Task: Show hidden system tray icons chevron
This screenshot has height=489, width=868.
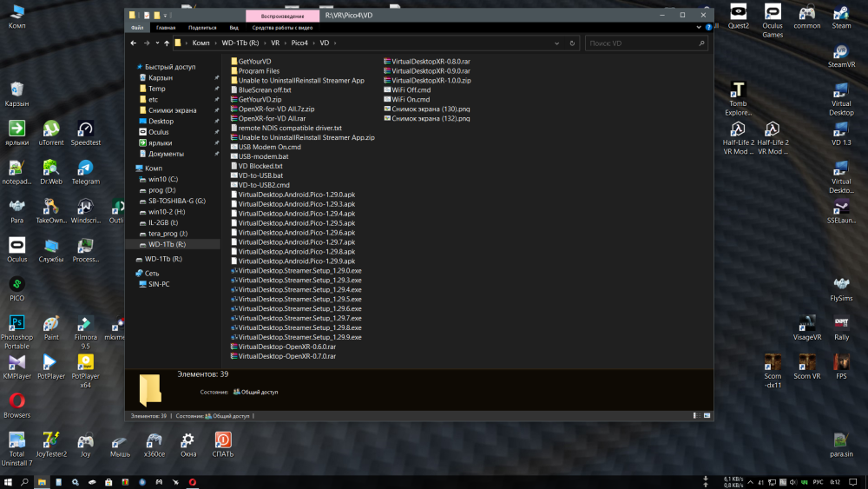Action: tap(750, 482)
